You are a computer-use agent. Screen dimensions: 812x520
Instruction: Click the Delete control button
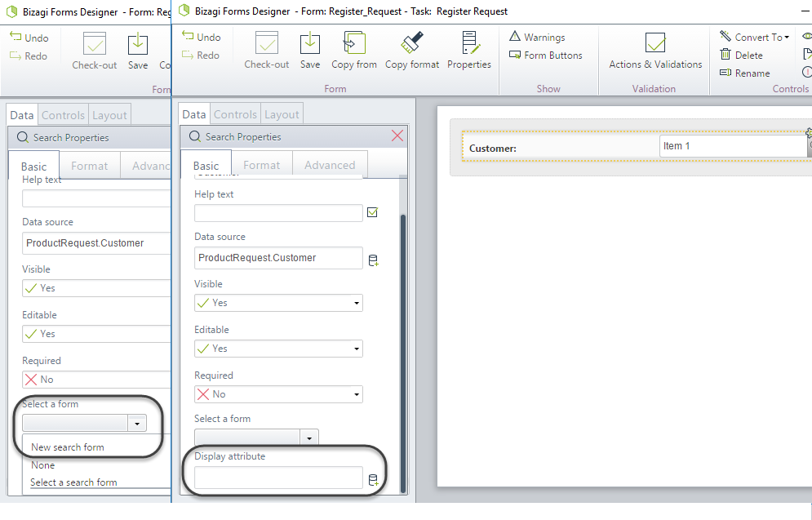[741, 55]
